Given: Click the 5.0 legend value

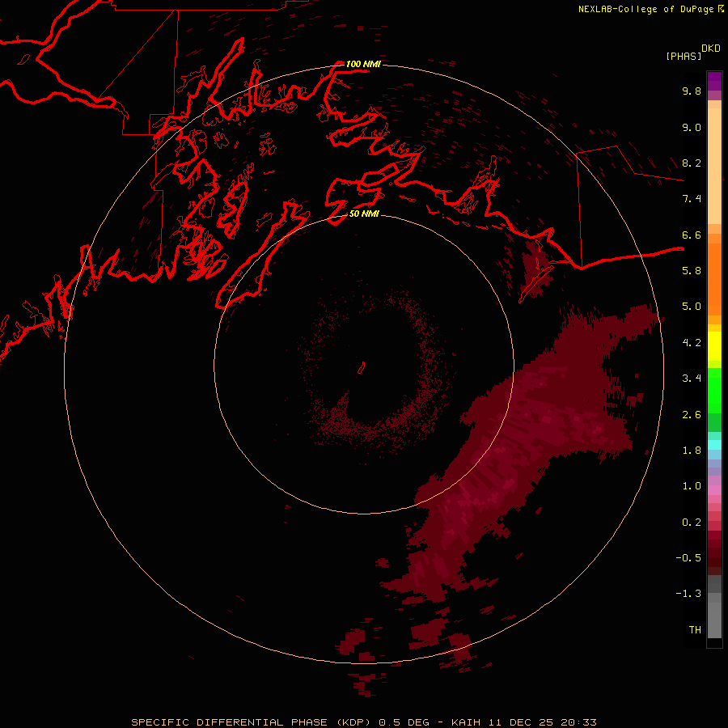Looking at the screenshot, I should click(692, 307).
